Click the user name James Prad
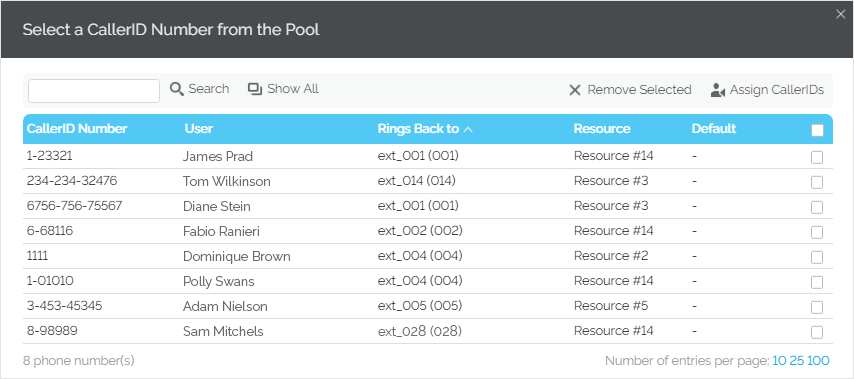Viewport: 854px width, 379px height. pos(218,157)
